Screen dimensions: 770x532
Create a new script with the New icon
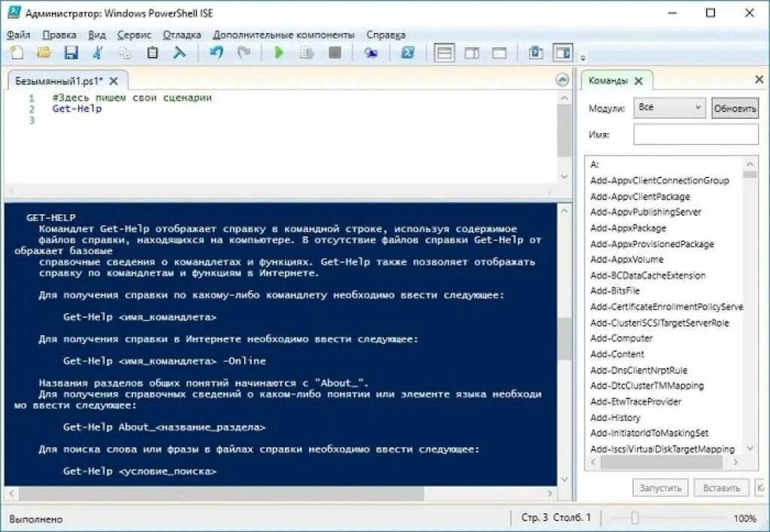(x=17, y=53)
